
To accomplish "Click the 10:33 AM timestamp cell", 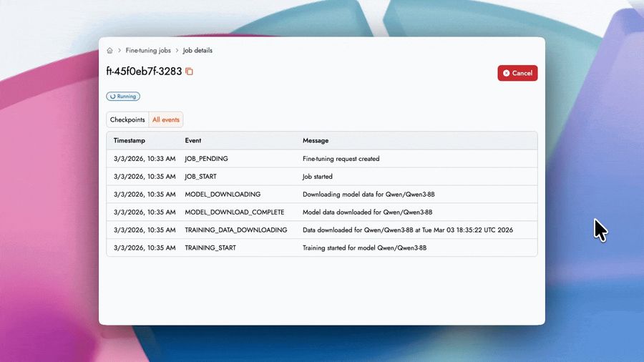I will 144,159.
